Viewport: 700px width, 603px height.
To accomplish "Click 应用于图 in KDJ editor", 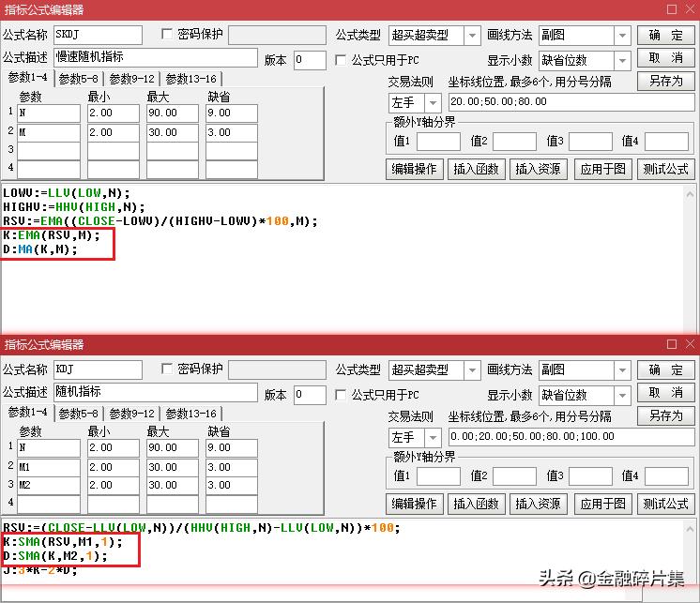I will [x=603, y=505].
